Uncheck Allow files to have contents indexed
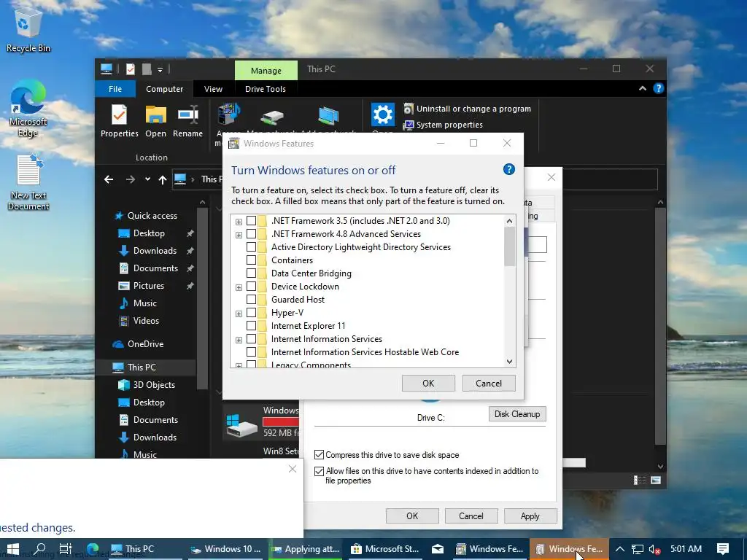The height and width of the screenshot is (560, 747). coord(320,472)
